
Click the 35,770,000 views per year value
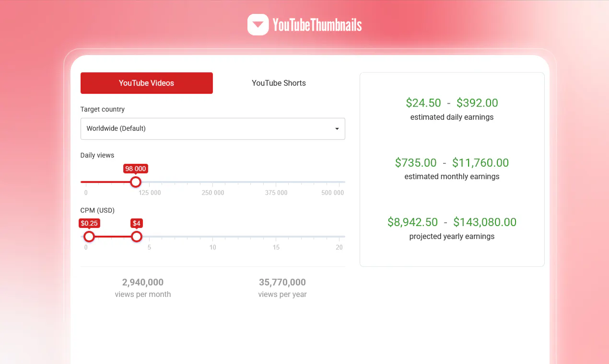pos(282,282)
